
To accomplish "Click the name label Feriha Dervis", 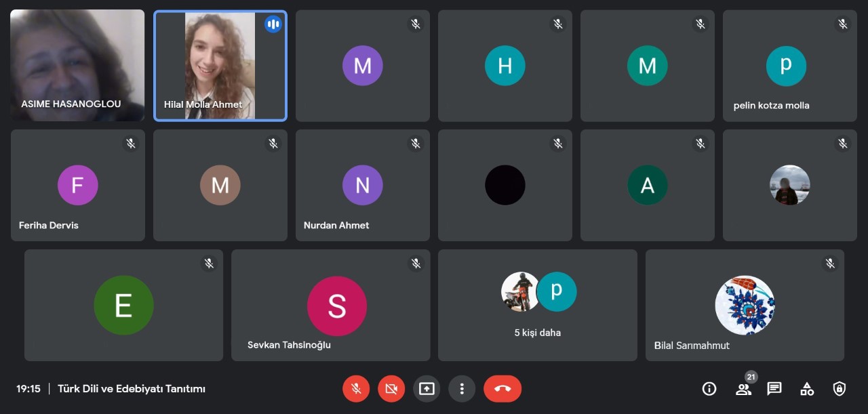I will click(x=49, y=225).
